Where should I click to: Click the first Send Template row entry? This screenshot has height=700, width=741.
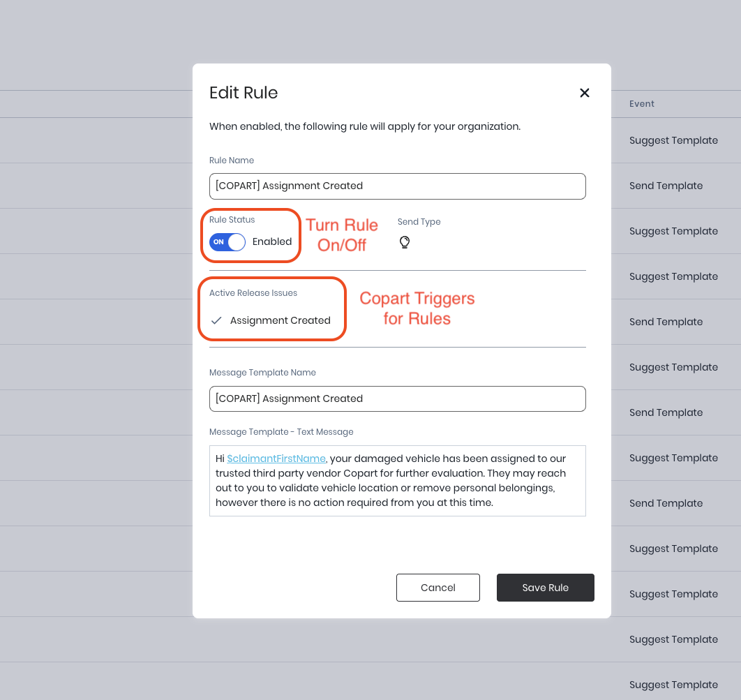666,186
